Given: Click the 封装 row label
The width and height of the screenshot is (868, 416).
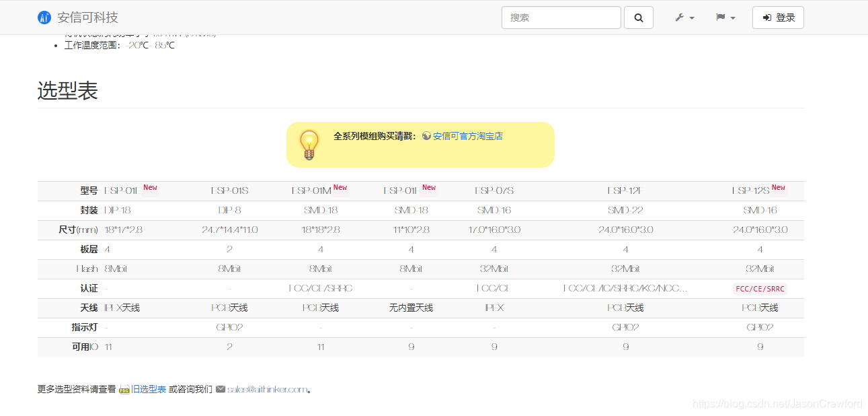Looking at the screenshot, I should click(x=89, y=211).
